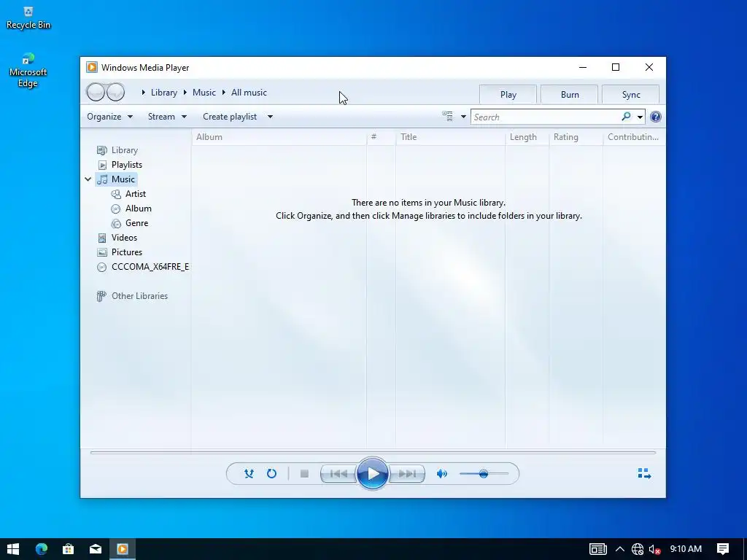Screen dimensions: 747x560
Task: Select the Recycle Bin desktop icon
Action: click(28, 18)
